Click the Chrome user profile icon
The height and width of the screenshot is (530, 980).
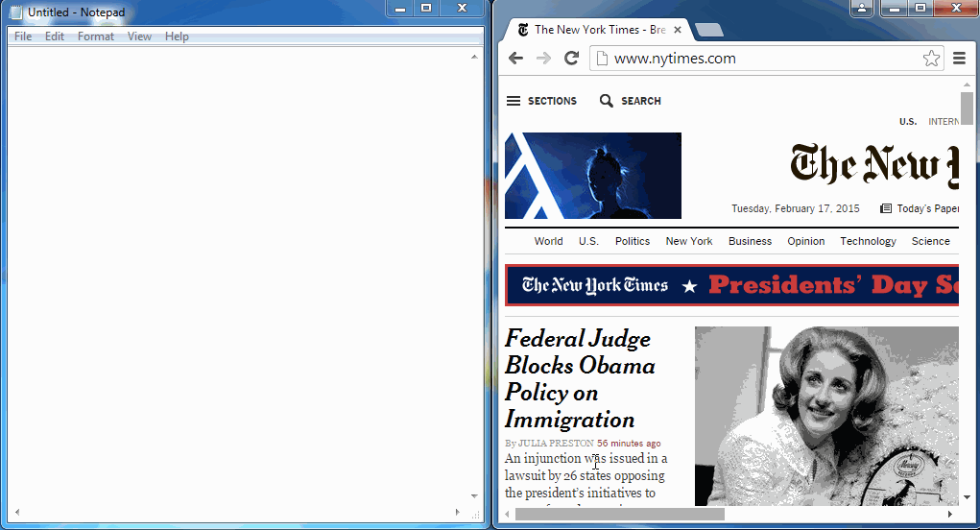click(862, 8)
